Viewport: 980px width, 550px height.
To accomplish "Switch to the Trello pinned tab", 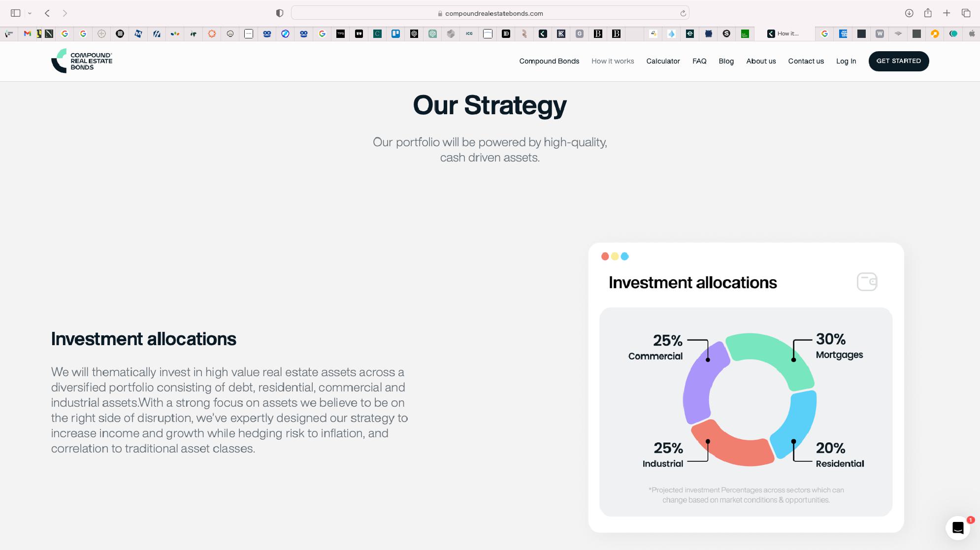I will point(395,33).
